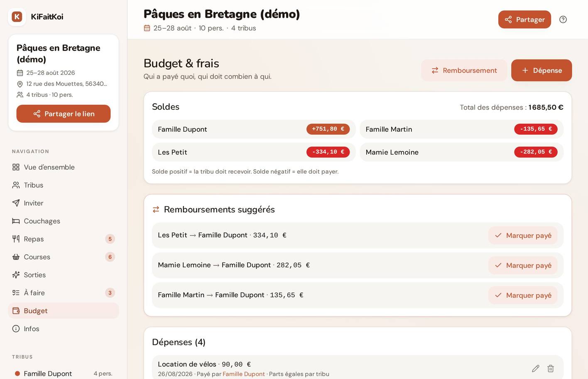
Task: Select À faire in navigation
Action: [x=64, y=293]
